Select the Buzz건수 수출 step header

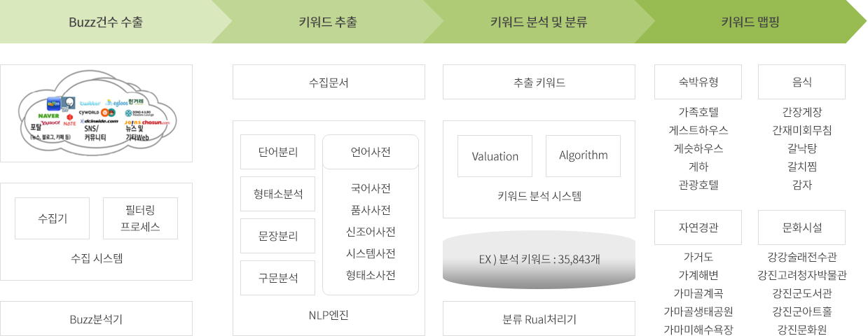106,22
